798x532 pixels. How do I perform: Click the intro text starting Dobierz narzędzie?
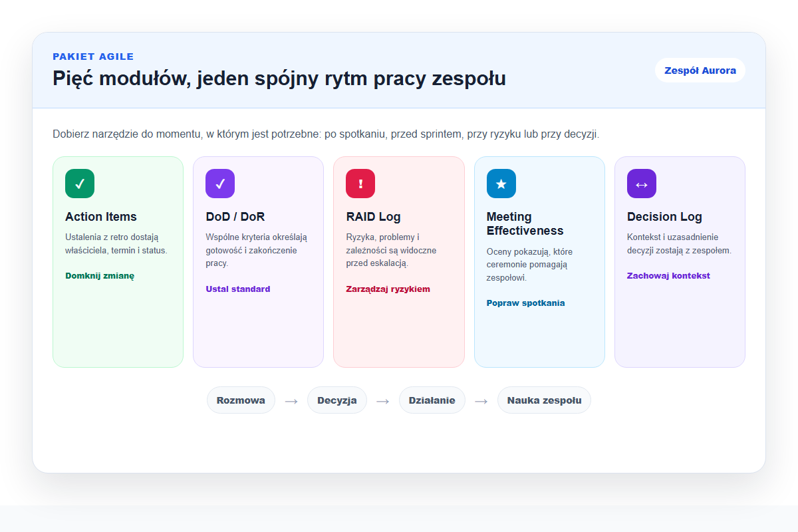click(326, 134)
